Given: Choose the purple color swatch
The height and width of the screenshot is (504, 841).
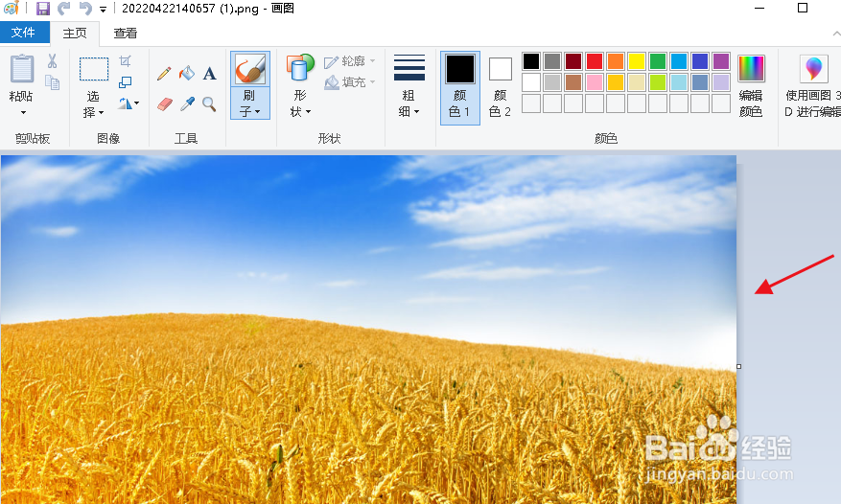Looking at the screenshot, I should pyautogui.click(x=721, y=61).
